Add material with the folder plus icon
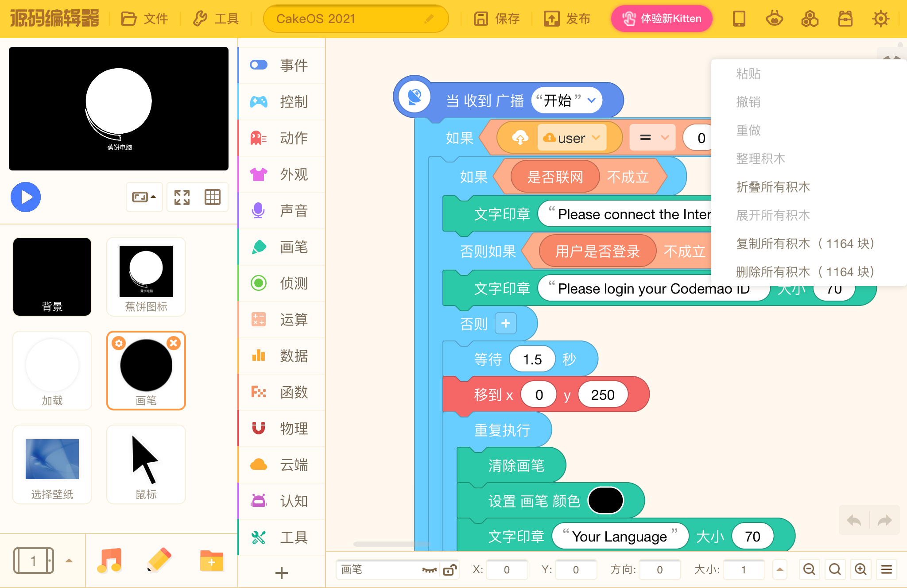The image size is (907, 588). (x=211, y=561)
